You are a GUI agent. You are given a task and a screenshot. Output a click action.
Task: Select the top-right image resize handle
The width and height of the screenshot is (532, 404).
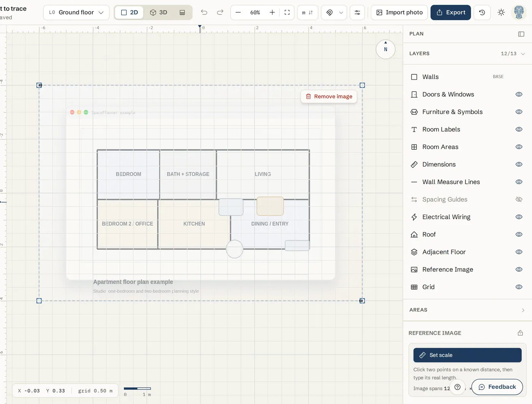(x=362, y=86)
